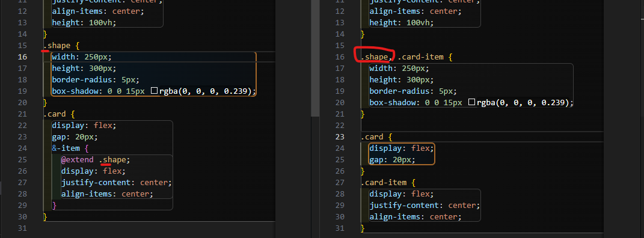Screen dimensions: 644x238
Task: Click '.card {' on line 21, left editor
Action: (x=59, y=114)
